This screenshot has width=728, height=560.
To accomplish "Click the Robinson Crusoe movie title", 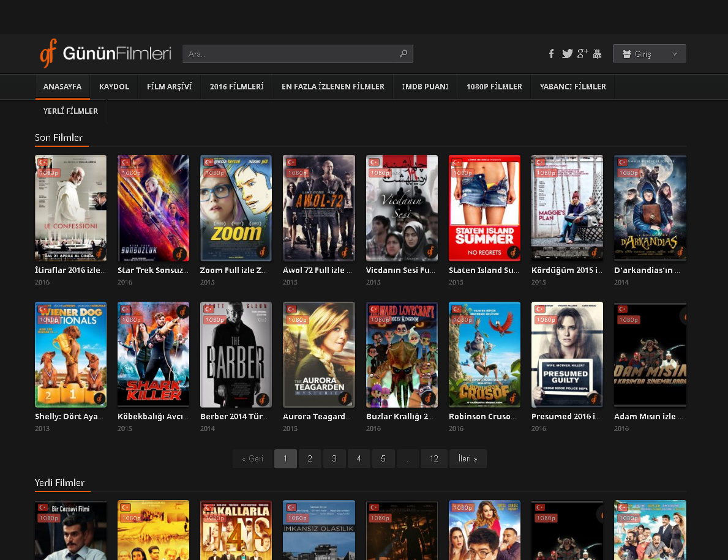I will 484,416.
